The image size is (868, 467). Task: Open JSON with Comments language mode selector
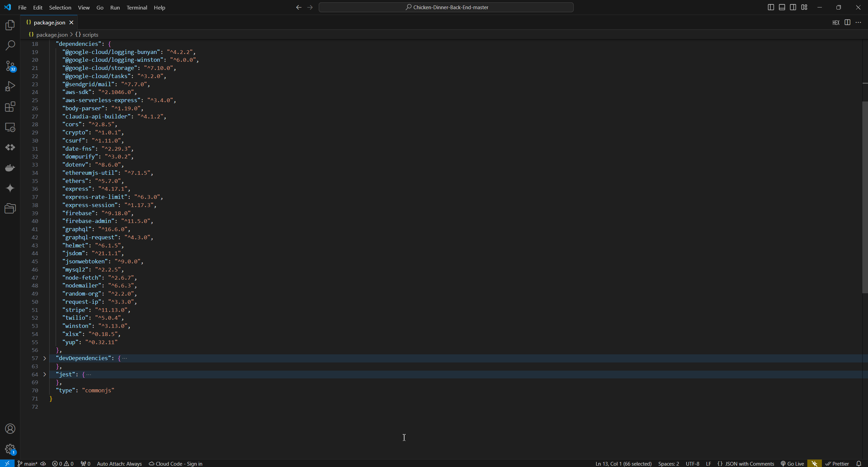(x=749, y=464)
